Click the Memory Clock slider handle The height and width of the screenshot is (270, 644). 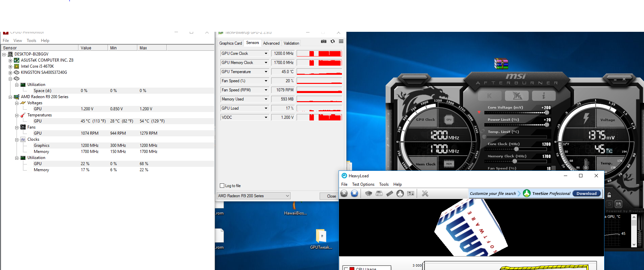[x=515, y=161]
